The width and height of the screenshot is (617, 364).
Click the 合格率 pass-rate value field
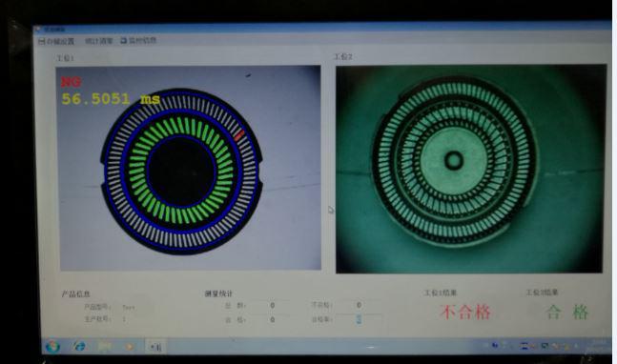[x=359, y=319]
